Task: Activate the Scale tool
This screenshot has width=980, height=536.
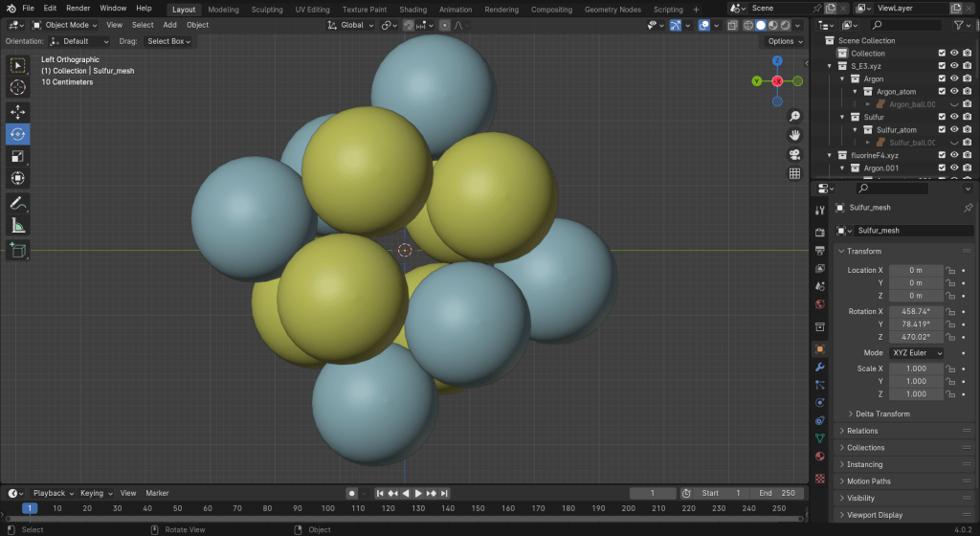Action: (x=18, y=156)
